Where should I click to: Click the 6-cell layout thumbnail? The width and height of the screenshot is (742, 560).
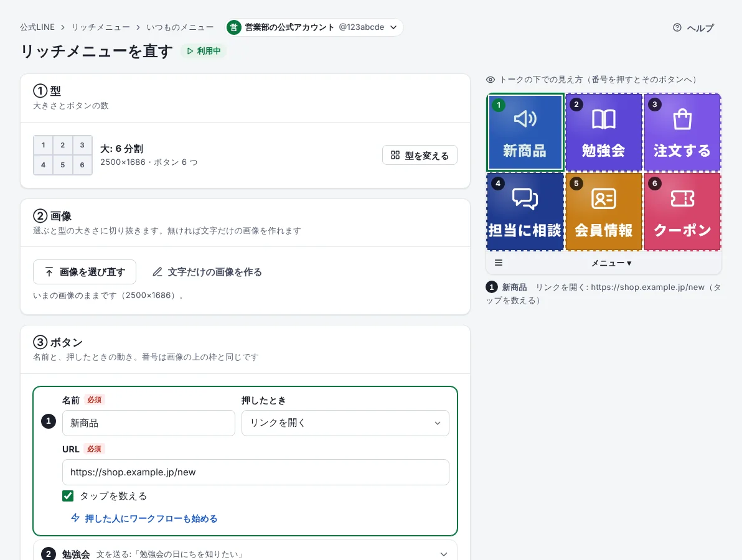click(x=63, y=155)
